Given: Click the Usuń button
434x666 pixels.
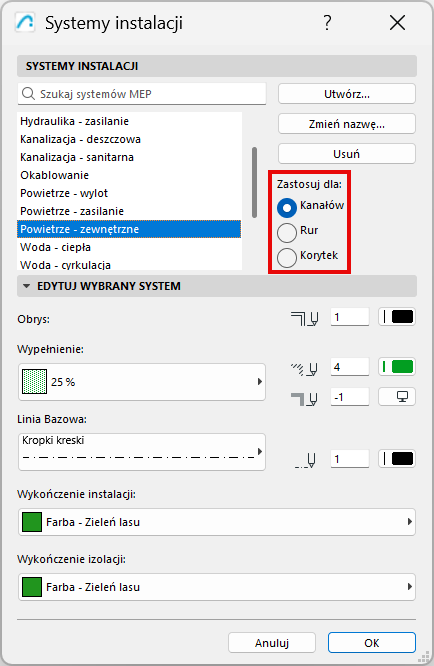Looking at the screenshot, I should 347,154.
